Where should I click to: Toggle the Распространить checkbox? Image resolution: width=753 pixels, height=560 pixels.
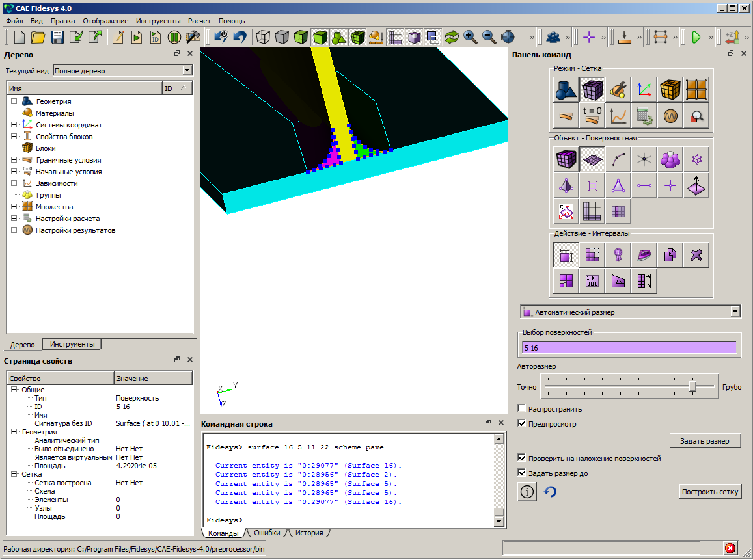tap(521, 408)
